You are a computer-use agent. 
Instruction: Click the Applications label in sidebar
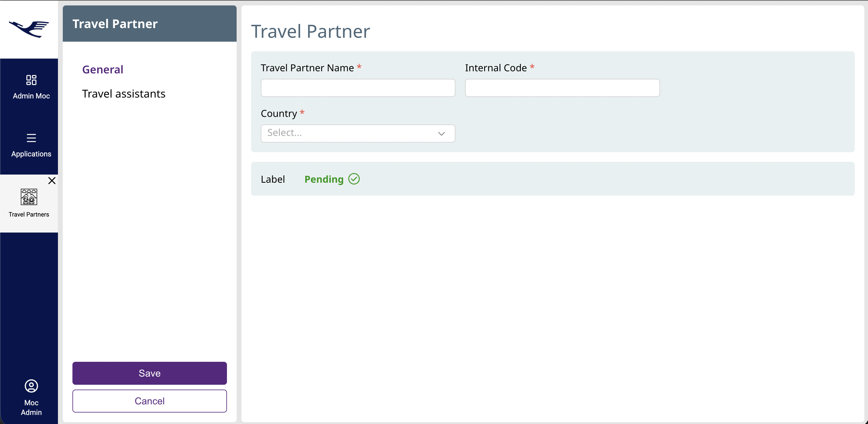[31, 154]
